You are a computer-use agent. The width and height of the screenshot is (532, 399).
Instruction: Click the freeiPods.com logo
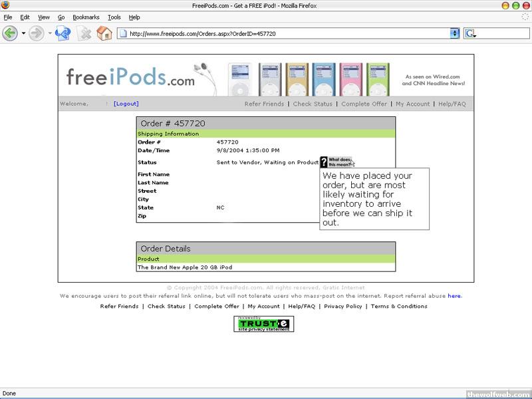pyautogui.click(x=130, y=77)
